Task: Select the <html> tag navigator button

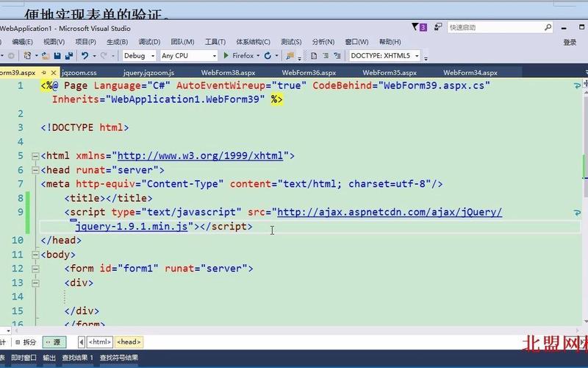Action: pos(100,342)
